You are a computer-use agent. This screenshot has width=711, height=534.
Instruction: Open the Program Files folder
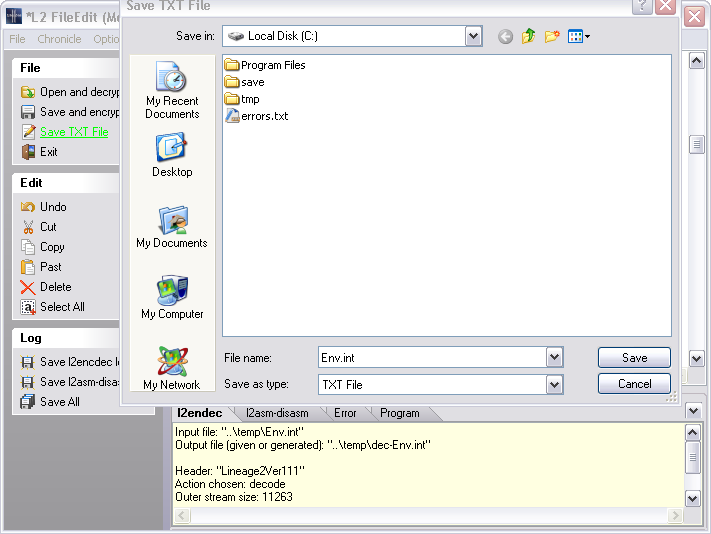[x=272, y=65]
